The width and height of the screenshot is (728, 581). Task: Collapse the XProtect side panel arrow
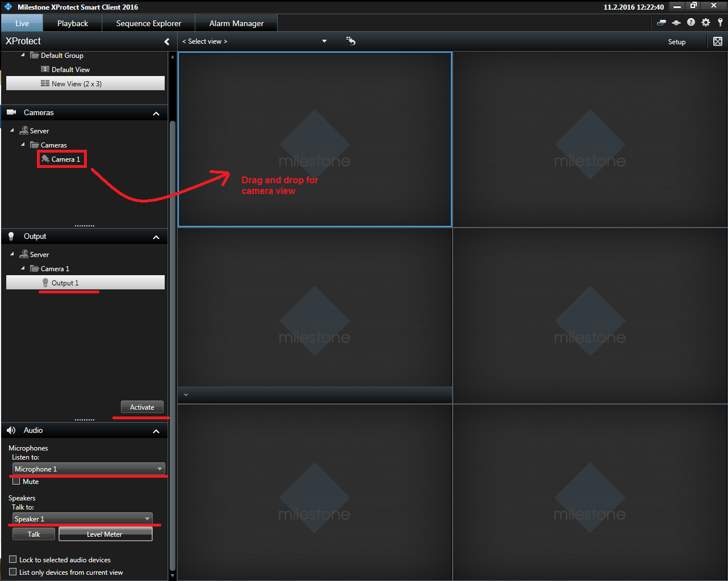click(x=166, y=41)
